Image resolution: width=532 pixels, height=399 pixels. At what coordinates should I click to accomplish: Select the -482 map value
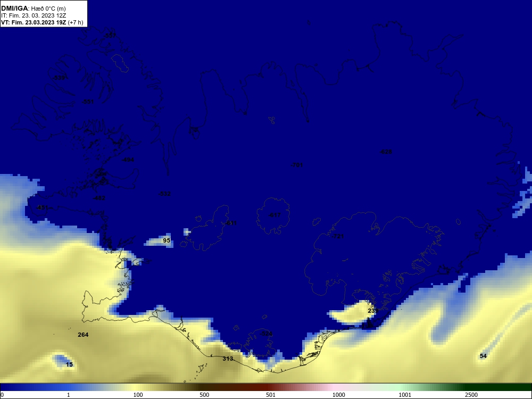click(x=99, y=198)
